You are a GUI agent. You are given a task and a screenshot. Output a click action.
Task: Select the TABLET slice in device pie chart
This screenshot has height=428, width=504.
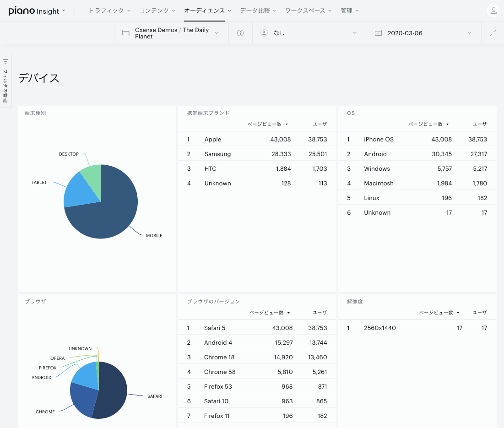pyautogui.click(x=79, y=191)
